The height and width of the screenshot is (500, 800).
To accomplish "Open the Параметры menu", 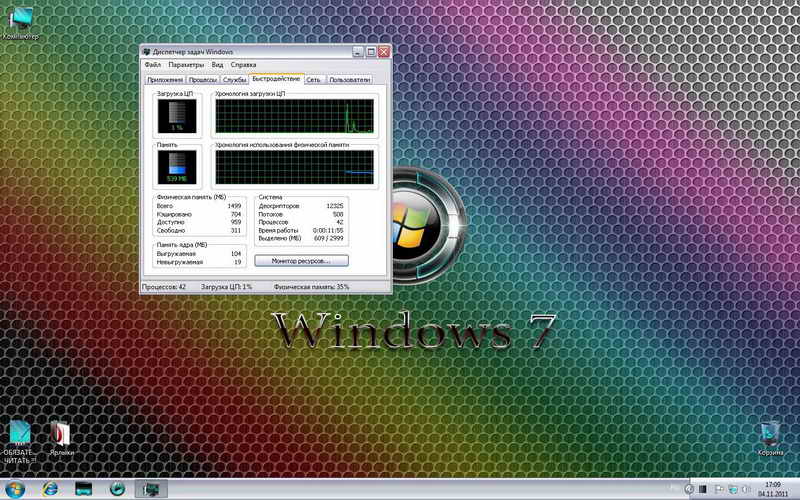I will (186, 65).
